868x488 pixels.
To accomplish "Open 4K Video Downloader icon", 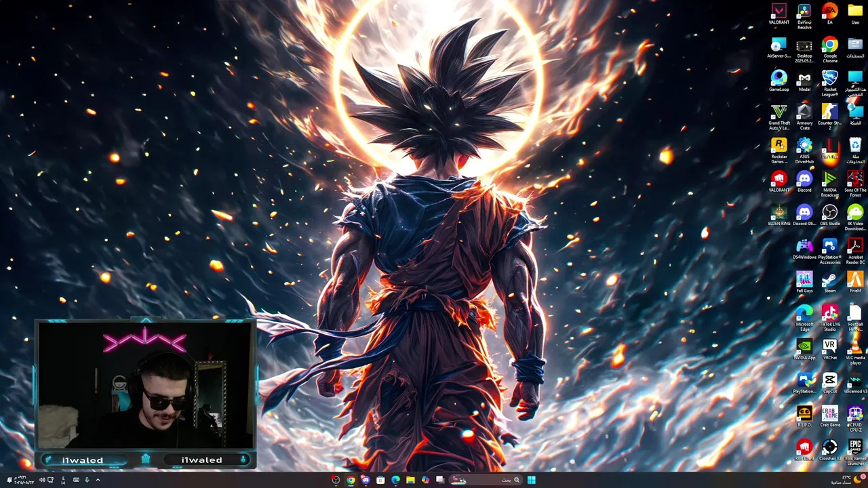I will (855, 218).
